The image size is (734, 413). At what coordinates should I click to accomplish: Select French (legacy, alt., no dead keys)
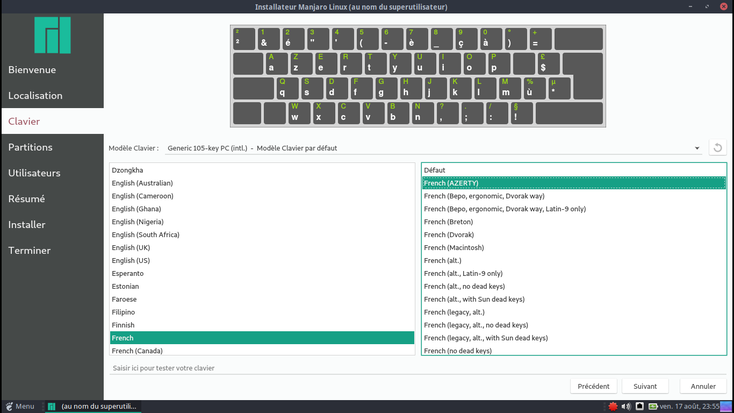[574, 324]
